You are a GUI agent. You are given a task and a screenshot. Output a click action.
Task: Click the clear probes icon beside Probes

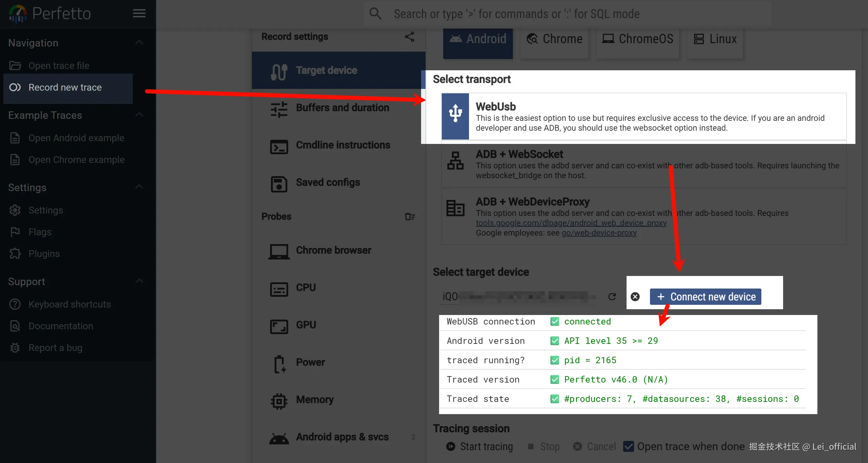pos(410,217)
